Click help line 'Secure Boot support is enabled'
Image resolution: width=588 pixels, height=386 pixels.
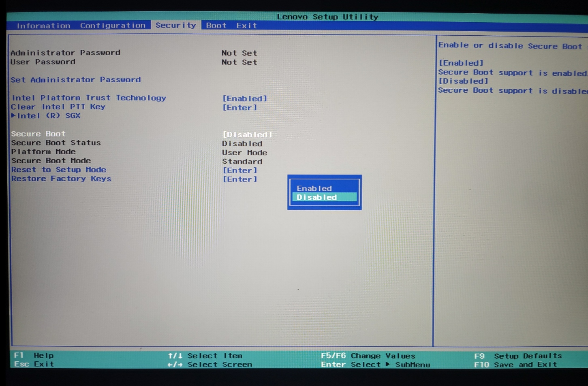point(513,73)
